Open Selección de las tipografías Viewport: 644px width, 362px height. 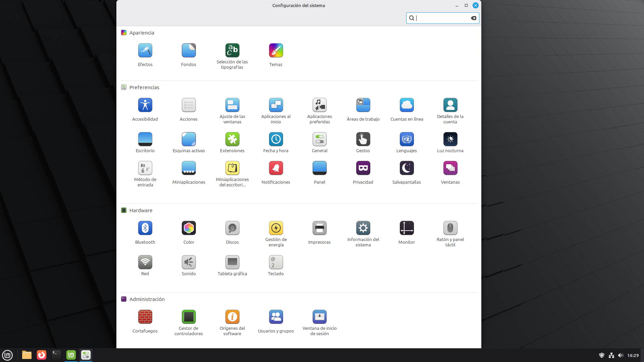232,51
